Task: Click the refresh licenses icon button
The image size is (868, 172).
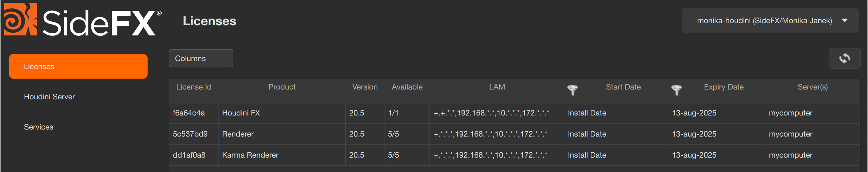Action: (844, 58)
